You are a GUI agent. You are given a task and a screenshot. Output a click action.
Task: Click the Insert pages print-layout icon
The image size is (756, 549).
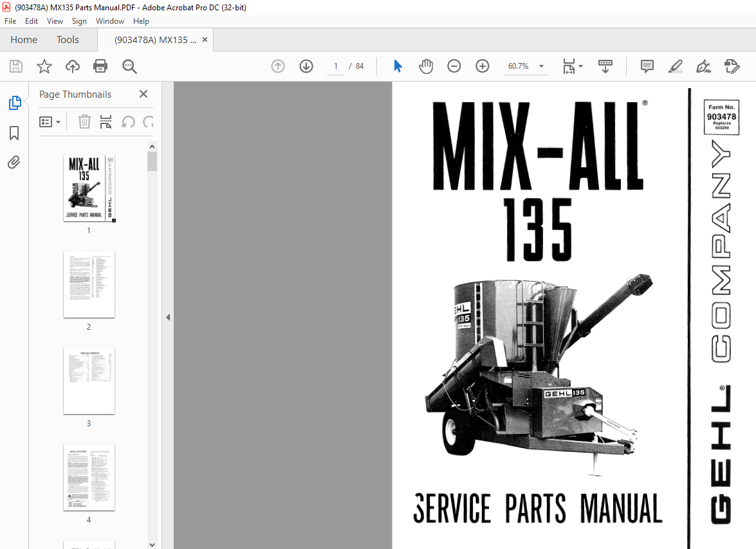[106, 122]
